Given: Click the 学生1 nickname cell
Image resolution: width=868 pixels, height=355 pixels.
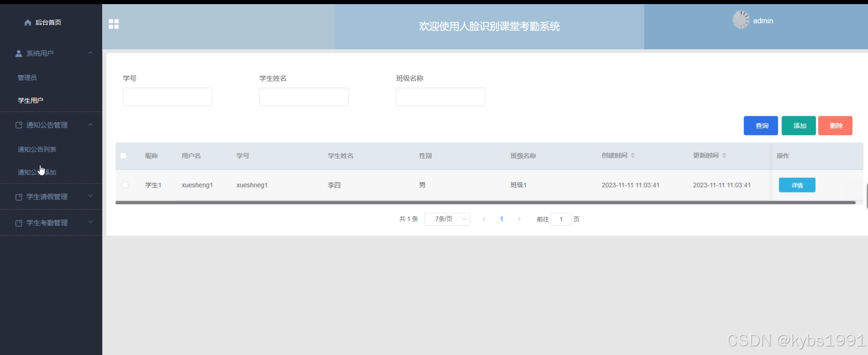Looking at the screenshot, I should pos(153,185).
